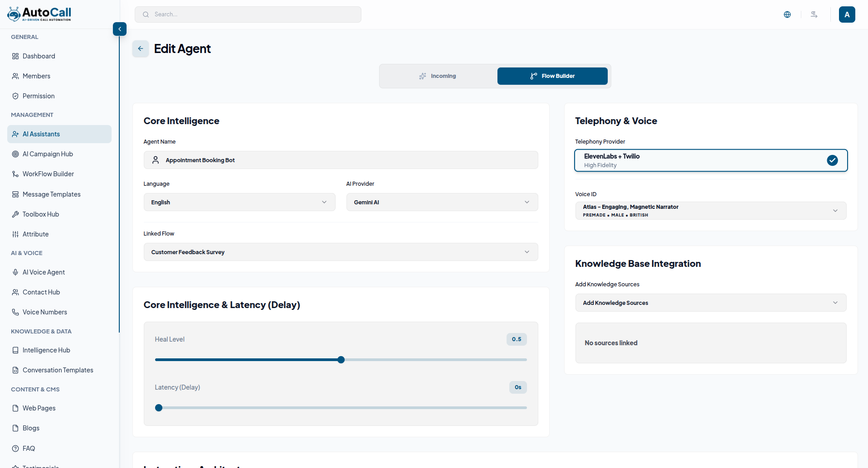Switch to the Incoming tab
Image resolution: width=868 pixels, height=468 pixels.
click(438, 76)
